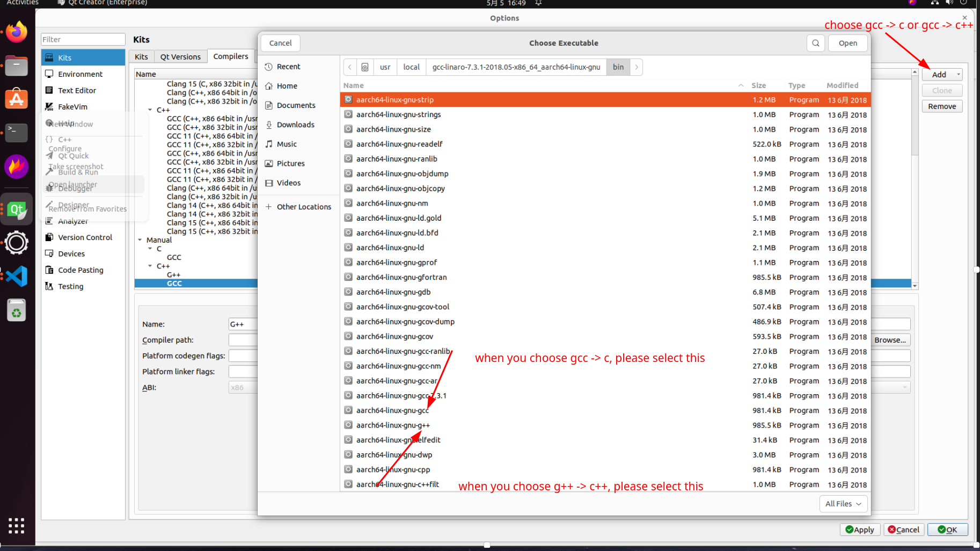The image size is (980, 551).
Task: Click the Filter input field
Action: click(83, 39)
